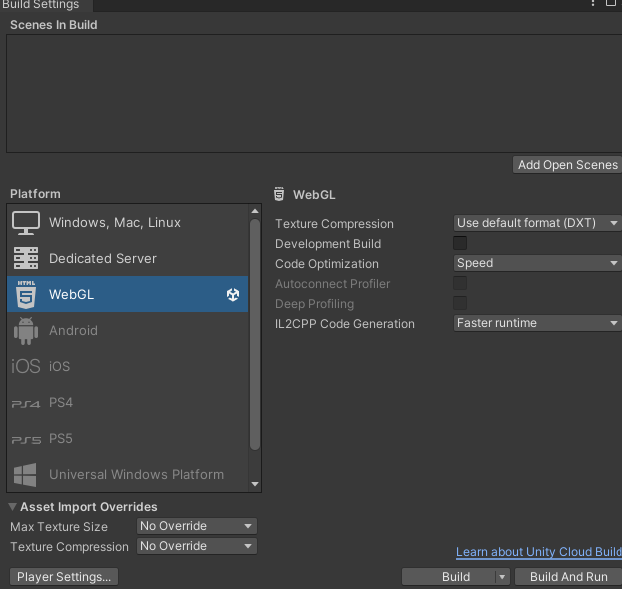Click platform list scroll up arrow
622x589 pixels.
tap(255, 211)
